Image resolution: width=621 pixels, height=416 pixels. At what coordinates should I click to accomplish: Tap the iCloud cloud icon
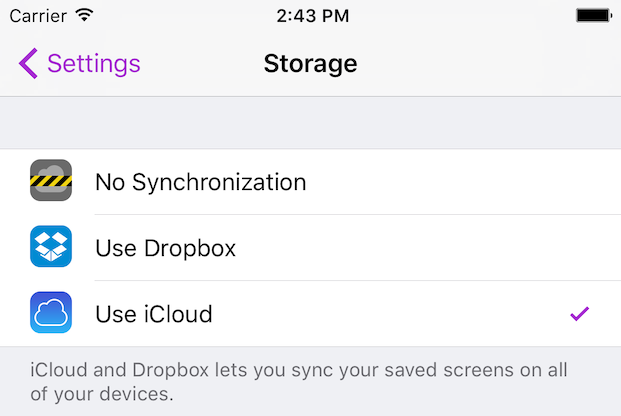pyautogui.click(x=51, y=313)
